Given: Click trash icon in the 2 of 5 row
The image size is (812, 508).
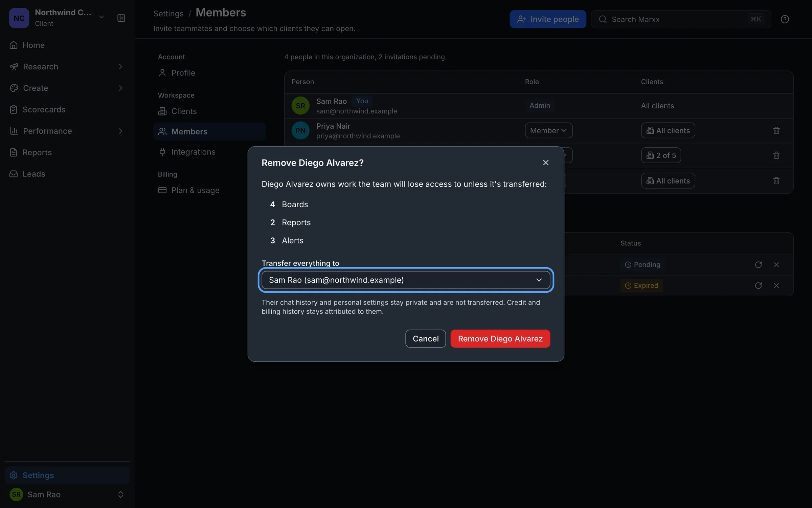Looking at the screenshot, I should point(776,155).
